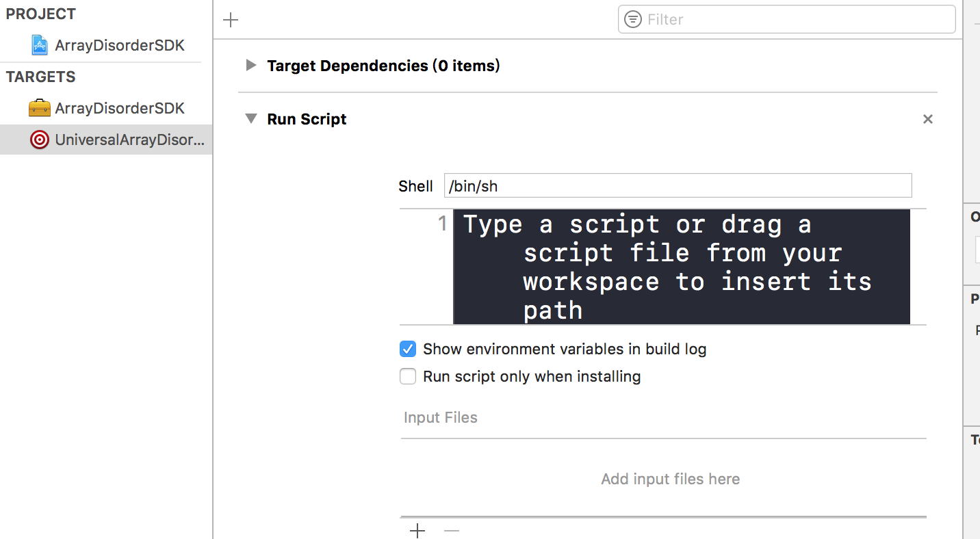980x539 pixels.
Task: Remove input file using the minus button
Action: tap(452, 530)
